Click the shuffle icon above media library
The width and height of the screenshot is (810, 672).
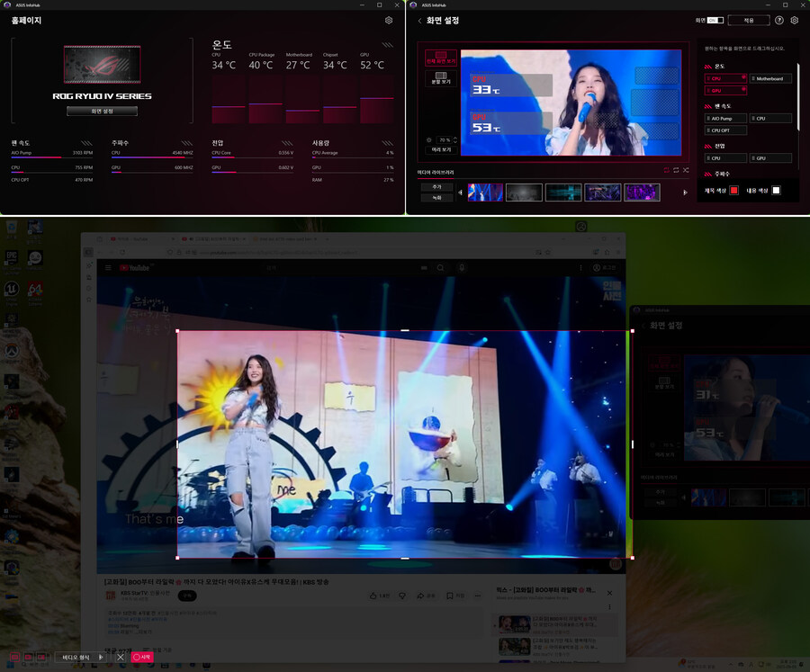[x=687, y=170]
